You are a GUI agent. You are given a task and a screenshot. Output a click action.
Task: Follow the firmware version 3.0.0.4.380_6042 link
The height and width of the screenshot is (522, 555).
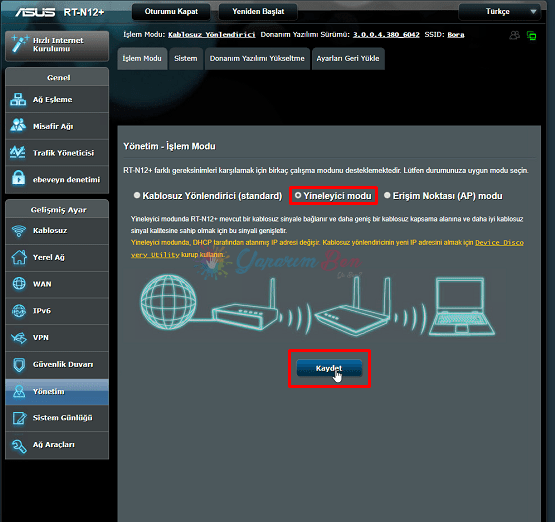click(x=386, y=35)
